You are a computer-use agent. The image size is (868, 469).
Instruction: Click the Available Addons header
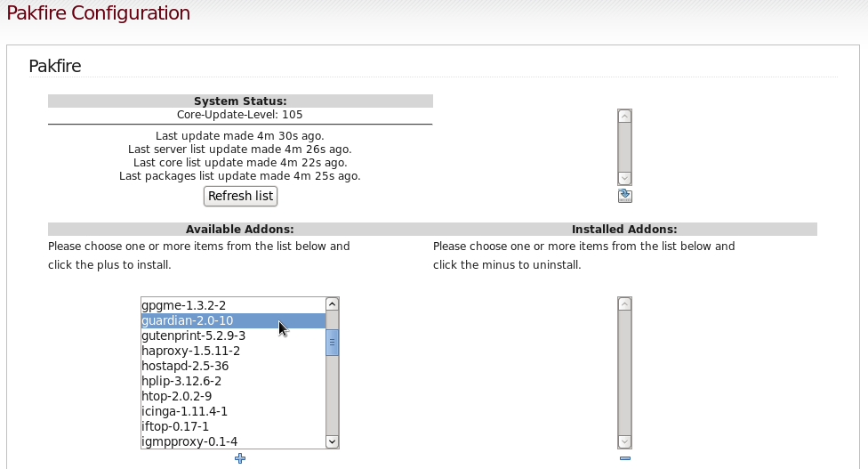click(240, 230)
